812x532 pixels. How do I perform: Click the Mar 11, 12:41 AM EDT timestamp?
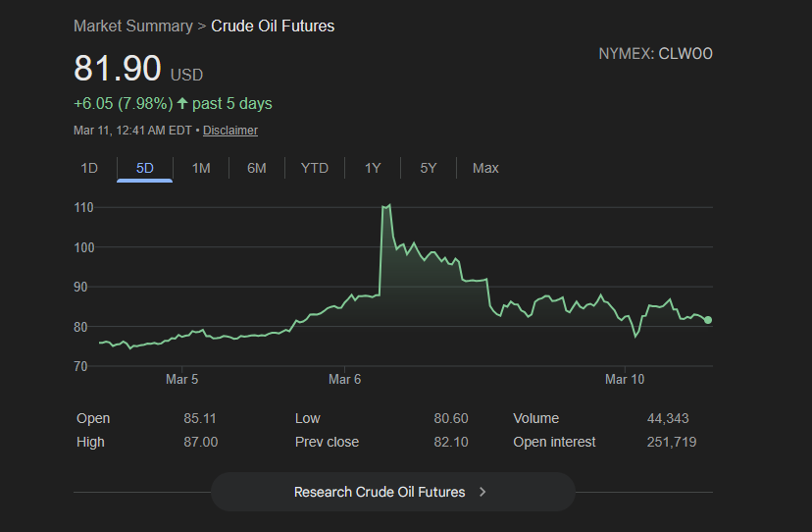[x=132, y=131]
